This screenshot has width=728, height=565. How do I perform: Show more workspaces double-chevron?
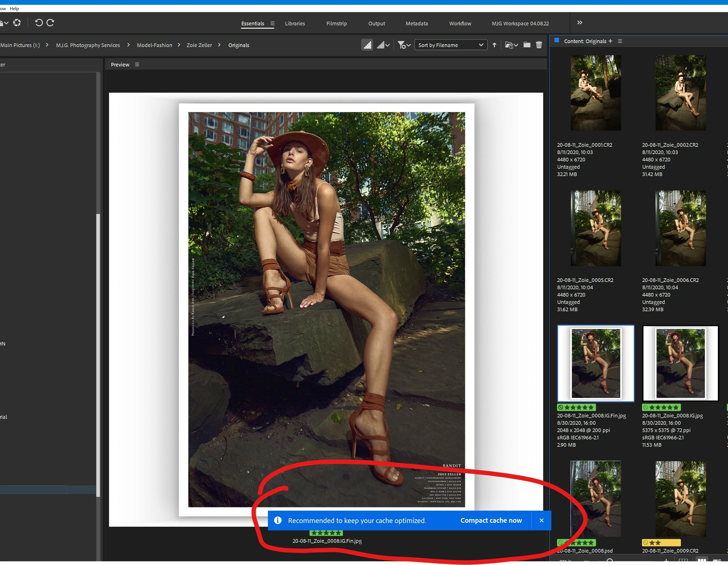click(x=580, y=23)
